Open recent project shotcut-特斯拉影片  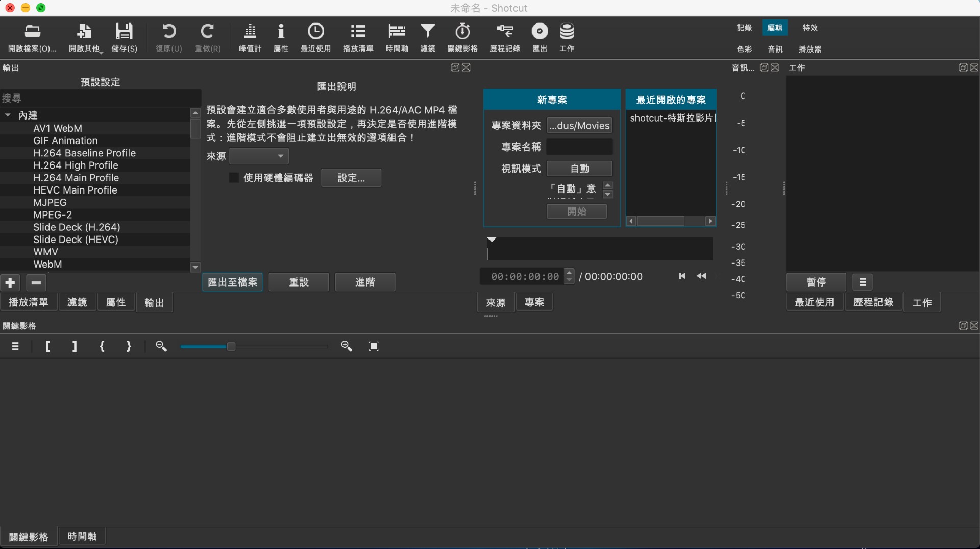(x=671, y=118)
